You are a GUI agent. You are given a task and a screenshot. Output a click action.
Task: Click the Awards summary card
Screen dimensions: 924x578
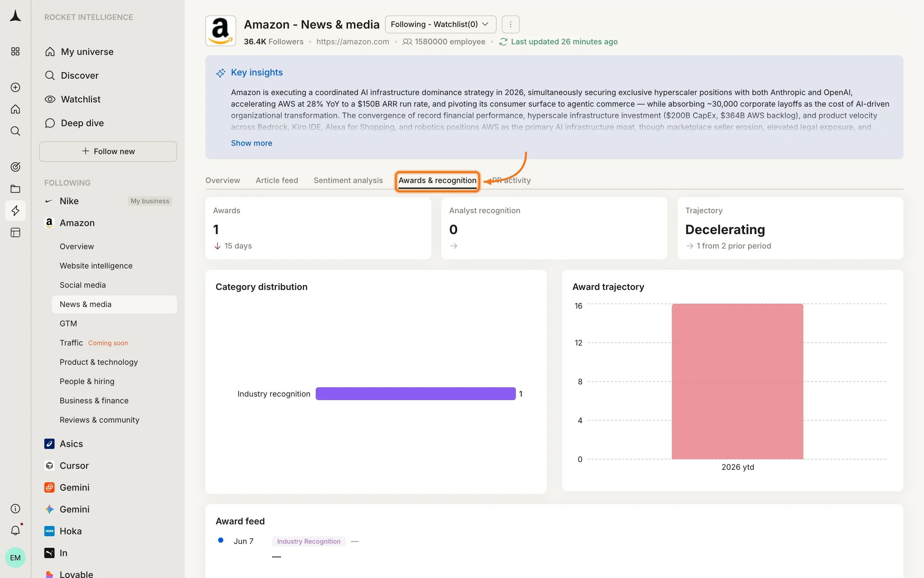coord(318,228)
